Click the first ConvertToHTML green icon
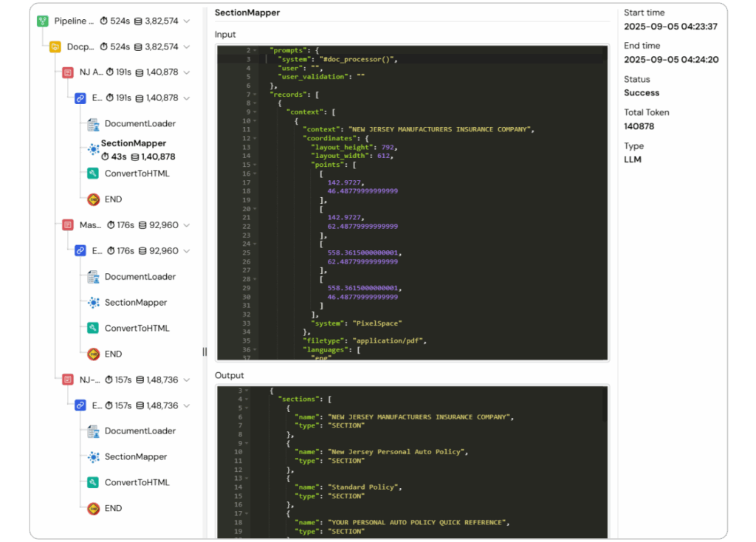The height and width of the screenshot is (542, 756). pos(93,174)
